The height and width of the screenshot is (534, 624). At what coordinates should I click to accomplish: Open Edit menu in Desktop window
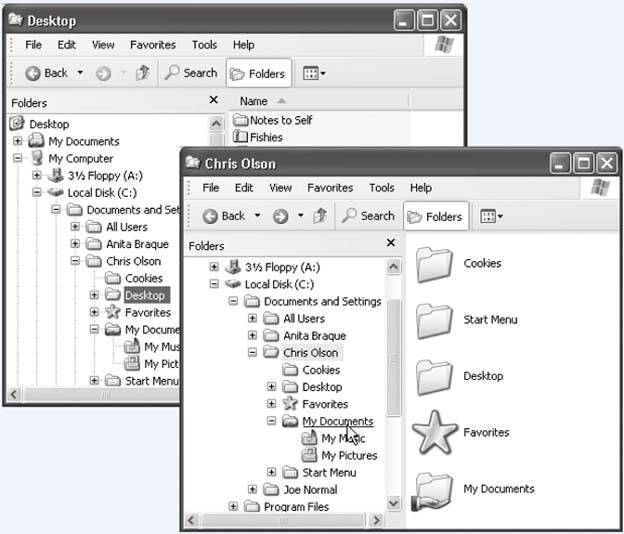coord(66,45)
